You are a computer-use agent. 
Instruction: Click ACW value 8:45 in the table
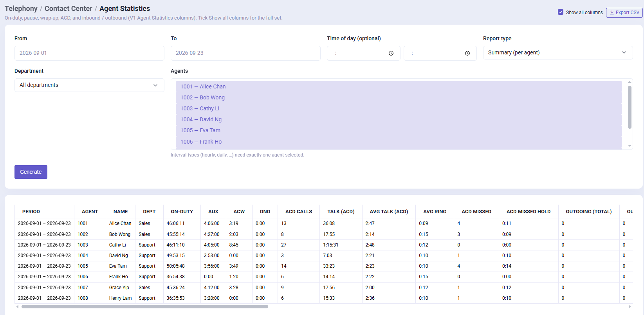pos(234,245)
